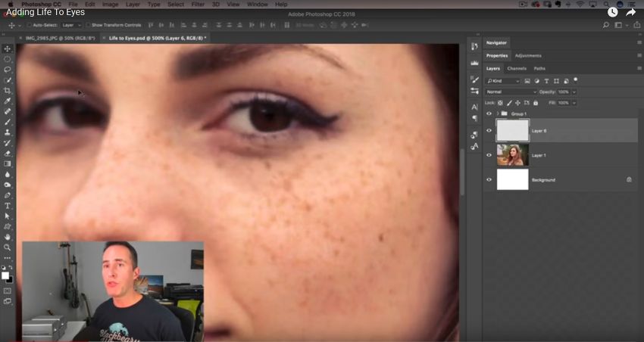Switch to the Channels tab
Viewport: 644px width, 342px height.
point(517,68)
